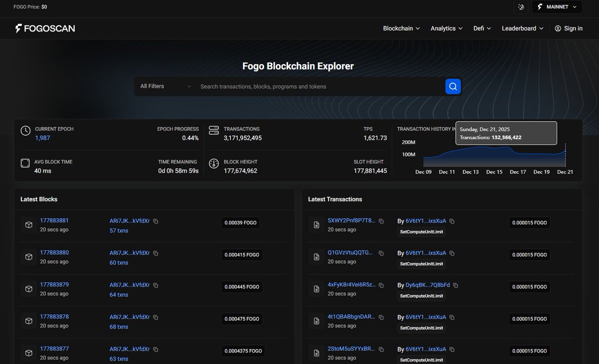Open transaction 4t1QBABbgnDAR
Viewport: 599px width, 364px height.
pyautogui.click(x=351, y=316)
